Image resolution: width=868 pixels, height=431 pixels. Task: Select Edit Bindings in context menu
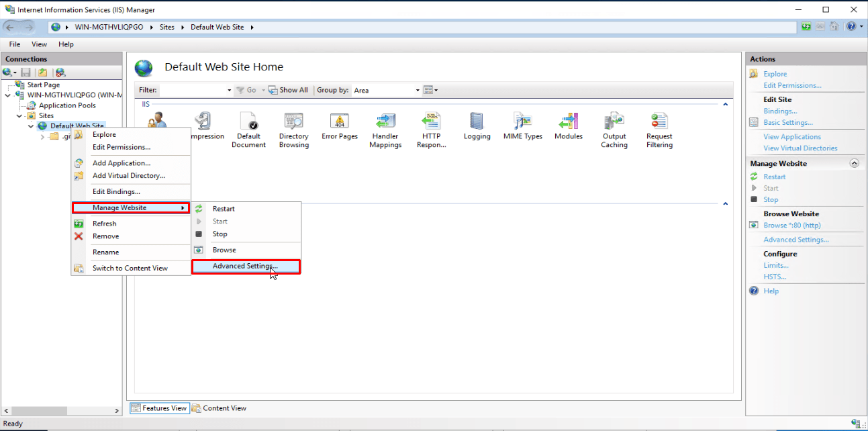click(116, 192)
